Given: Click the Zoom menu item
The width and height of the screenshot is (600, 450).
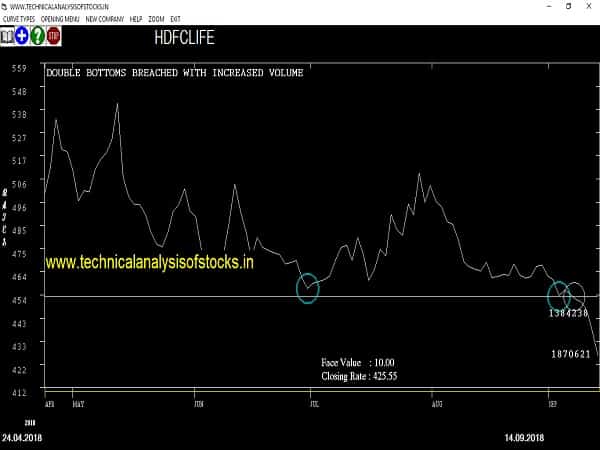Looking at the screenshot, I should pos(156,19).
